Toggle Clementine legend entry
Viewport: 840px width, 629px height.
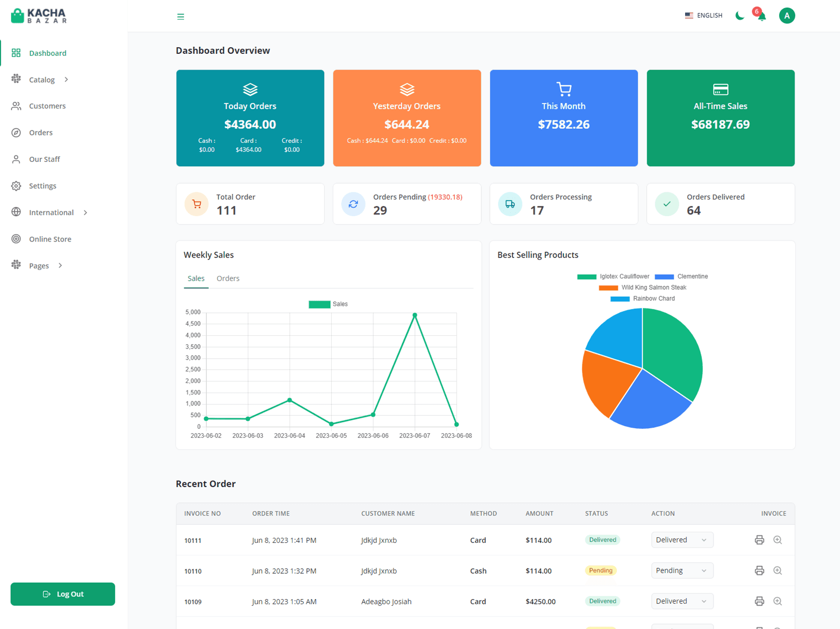[682, 276]
